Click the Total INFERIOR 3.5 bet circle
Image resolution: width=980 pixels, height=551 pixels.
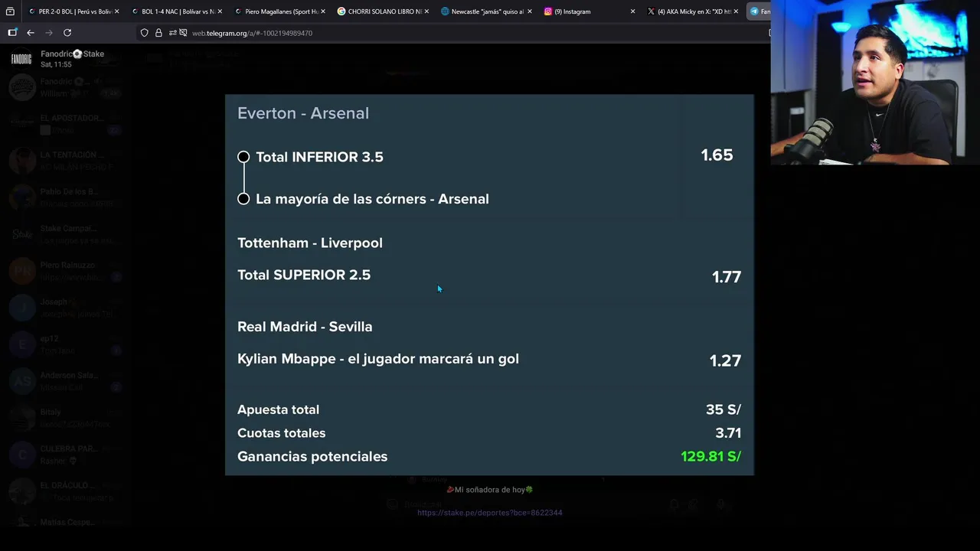(x=243, y=157)
